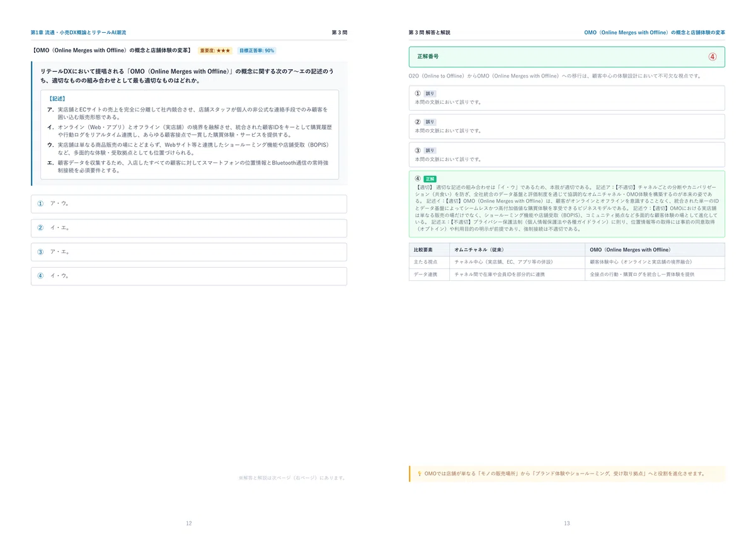Pick answer option ③ ア・エ。
Screen dimensions: 756x534
pos(189,252)
